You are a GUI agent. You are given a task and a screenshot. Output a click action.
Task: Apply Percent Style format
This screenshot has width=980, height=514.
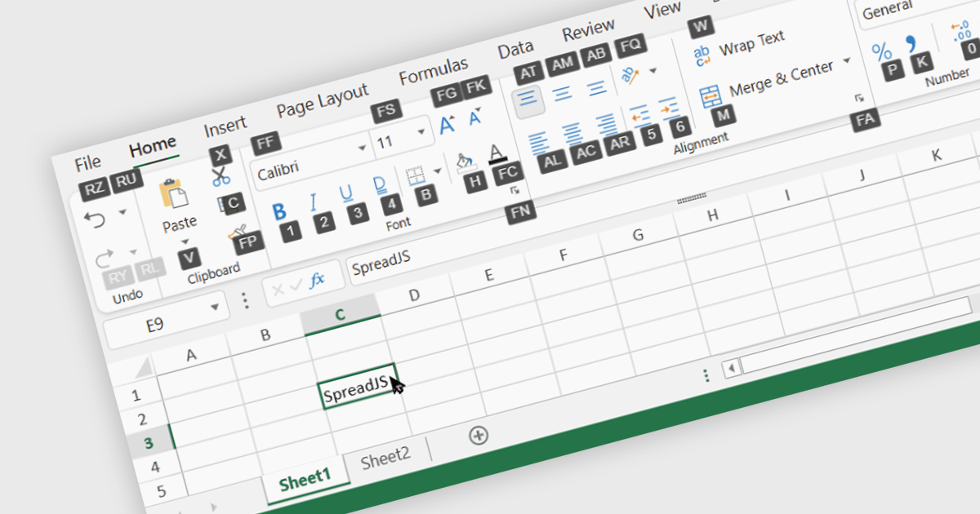[x=882, y=51]
